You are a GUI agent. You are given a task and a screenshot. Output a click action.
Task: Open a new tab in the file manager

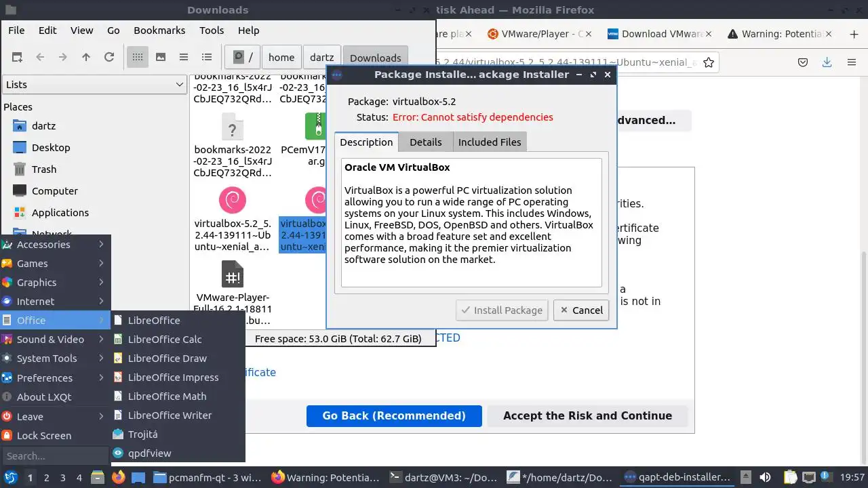click(x=17, y=58)
